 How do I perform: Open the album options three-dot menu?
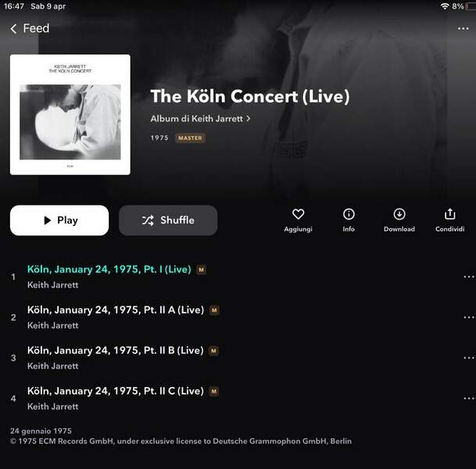[x=463, y=29]
